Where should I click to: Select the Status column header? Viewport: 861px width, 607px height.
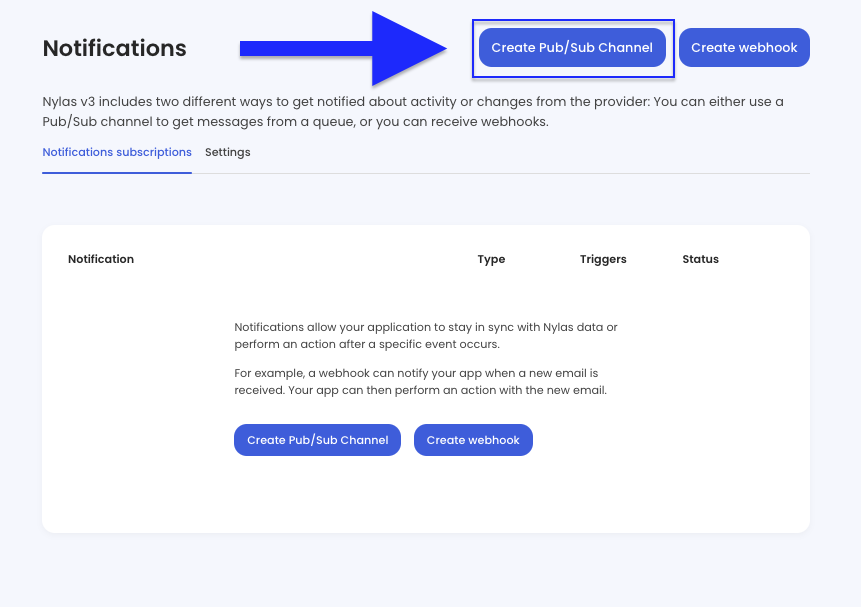pos(700,259)
